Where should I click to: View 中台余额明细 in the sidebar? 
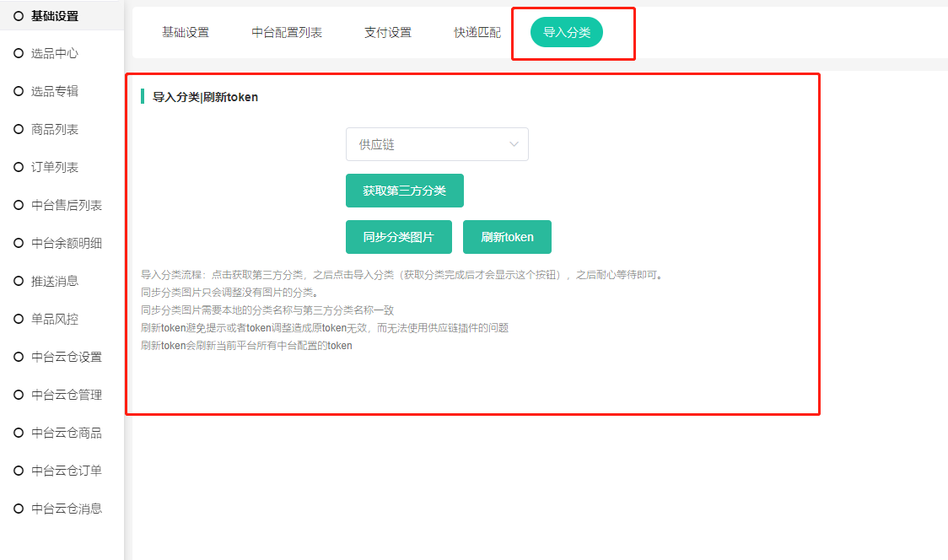pos(67,243)
